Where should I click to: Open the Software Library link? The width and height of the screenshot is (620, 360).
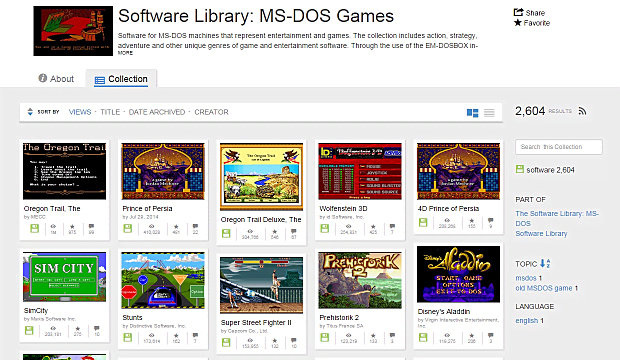pyautogui.click(x=541, y=233)
